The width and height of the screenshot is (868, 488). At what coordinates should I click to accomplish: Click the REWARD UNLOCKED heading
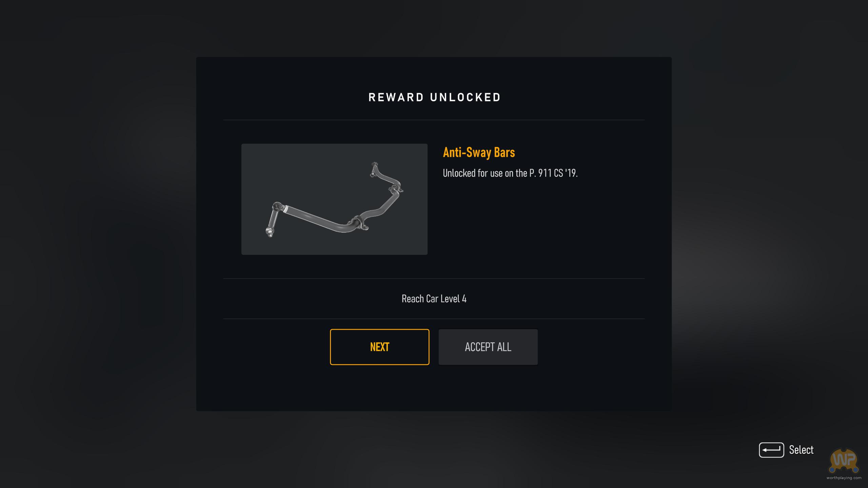coord(434,97)
